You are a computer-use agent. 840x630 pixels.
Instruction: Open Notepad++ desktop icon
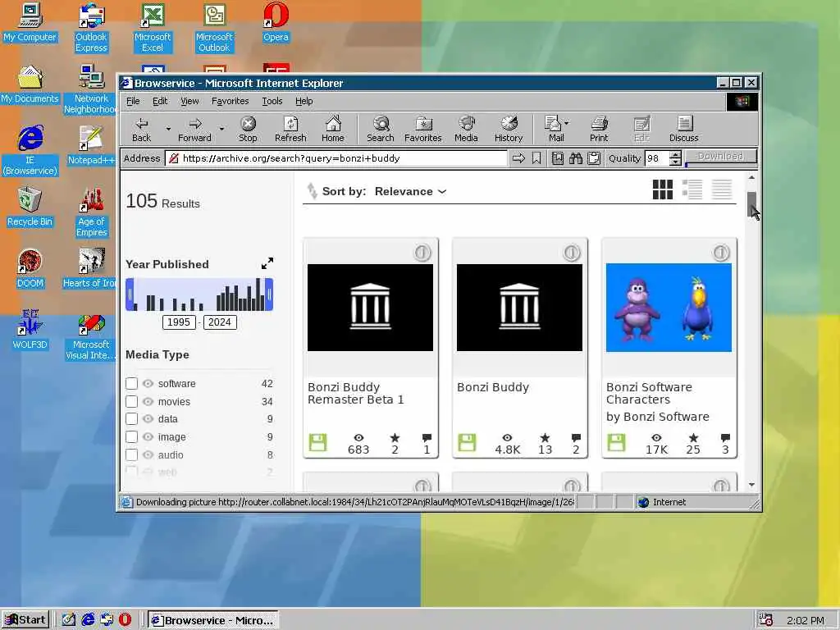[91, 145]
